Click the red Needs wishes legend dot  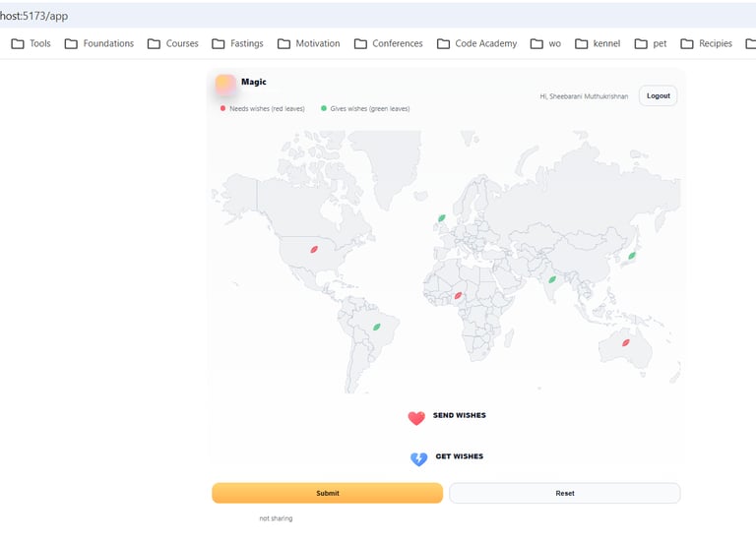[x=223, y=108]
